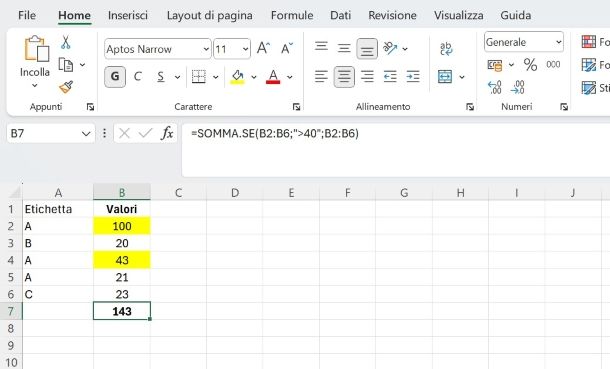Decrease the cell indent
The height and width of the screenshot is (369, 610).
click(x=390, y=76)
